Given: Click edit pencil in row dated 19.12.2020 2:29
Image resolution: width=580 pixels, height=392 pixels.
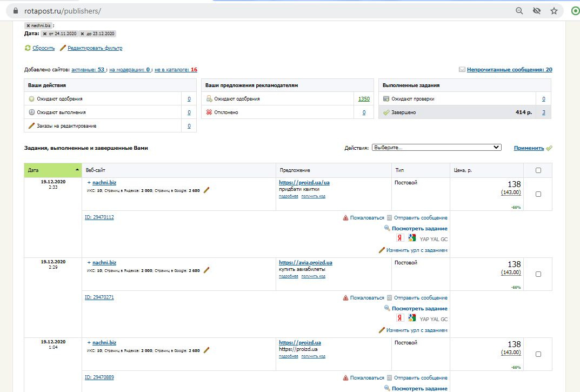Looking at the screenshot, I should pos(206,270).
